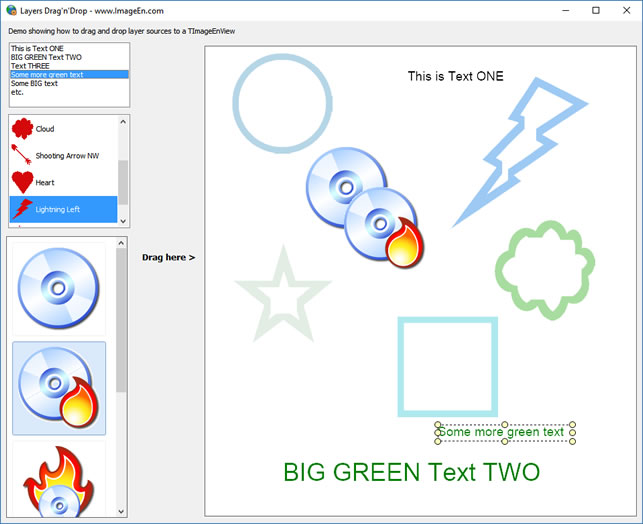Select 'Text THREE' list item
This screenshot has height=524, width=643.
[69, 66]
